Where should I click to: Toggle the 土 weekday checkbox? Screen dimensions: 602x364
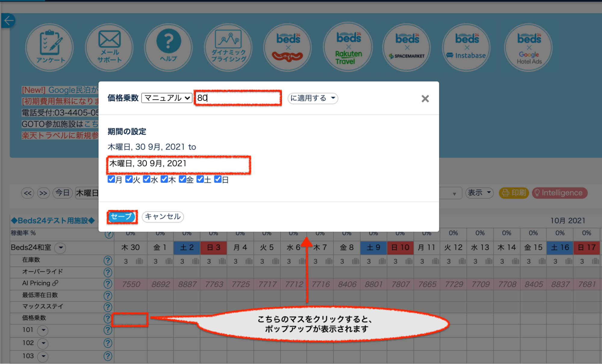pyautogui.click(x=200, y=179)
